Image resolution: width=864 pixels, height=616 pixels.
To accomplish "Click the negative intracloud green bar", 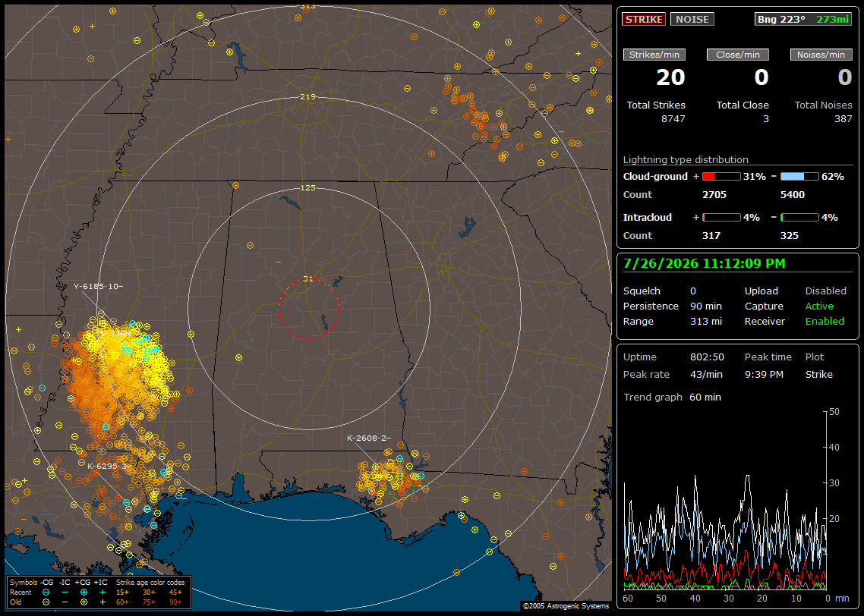I will point(799,218).
